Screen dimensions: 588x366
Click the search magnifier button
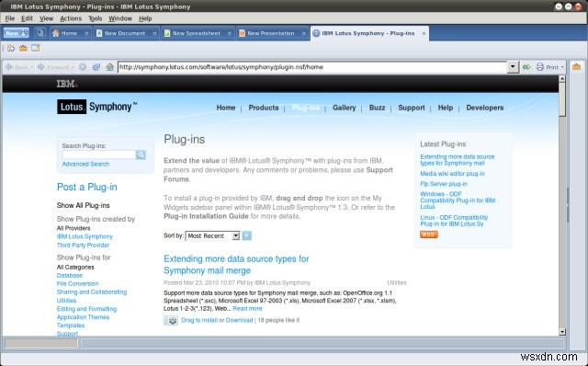[x=141, y=154]
